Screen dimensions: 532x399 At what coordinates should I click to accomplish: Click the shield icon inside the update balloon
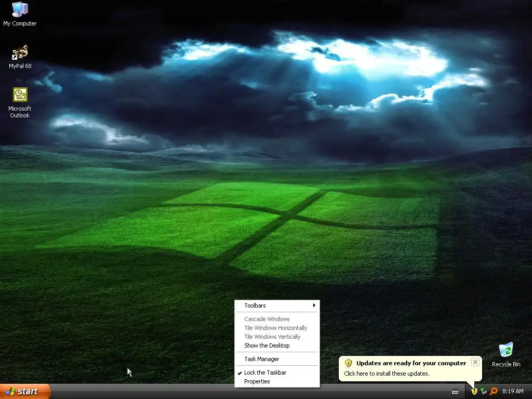pos(348,363)
